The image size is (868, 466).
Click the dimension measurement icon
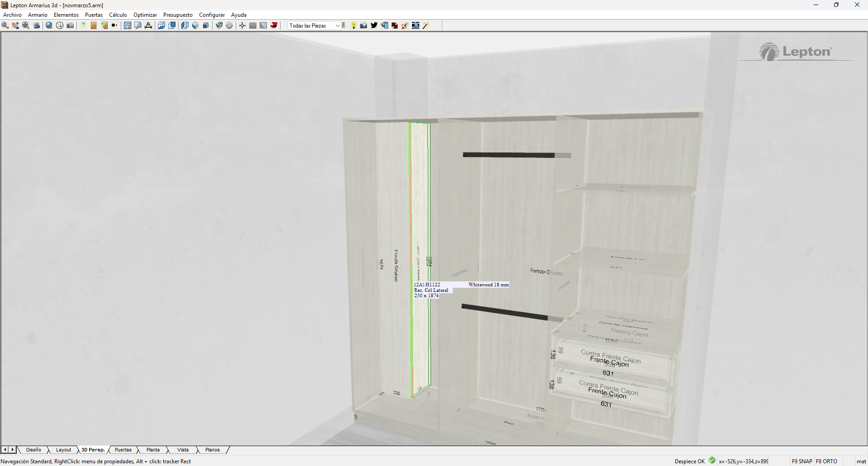click(148, 26)
